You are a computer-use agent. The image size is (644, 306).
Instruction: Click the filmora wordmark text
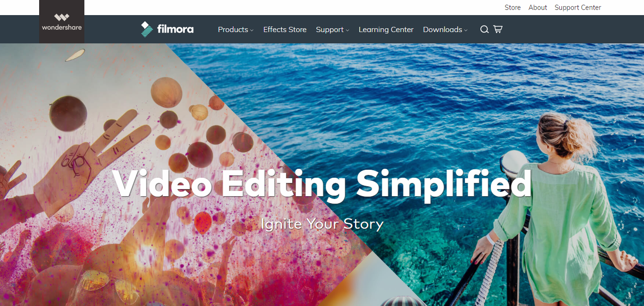point(175,29)
